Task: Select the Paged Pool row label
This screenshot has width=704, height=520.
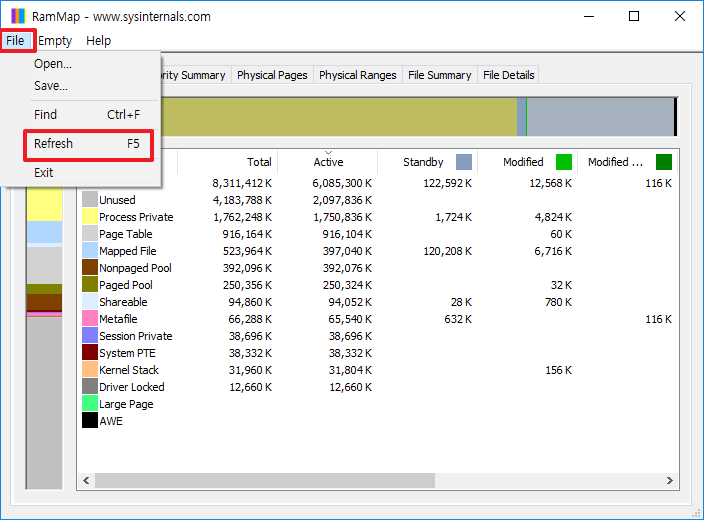Action: pos(126,285)
